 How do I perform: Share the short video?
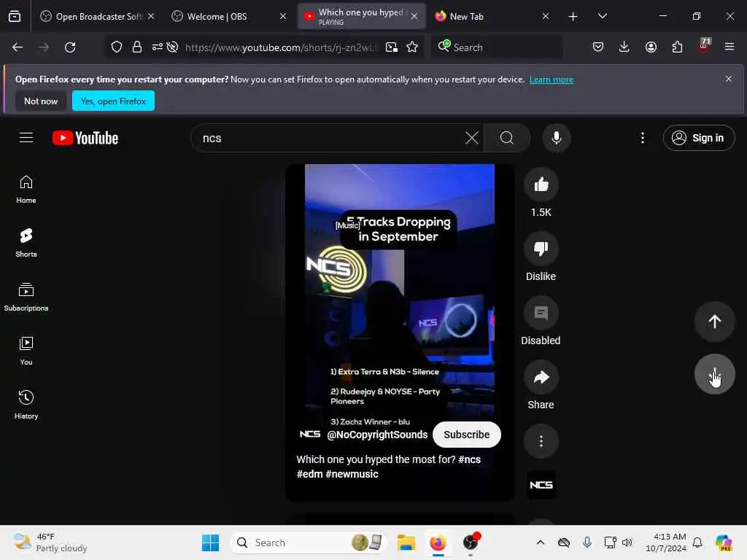(541, 377)
